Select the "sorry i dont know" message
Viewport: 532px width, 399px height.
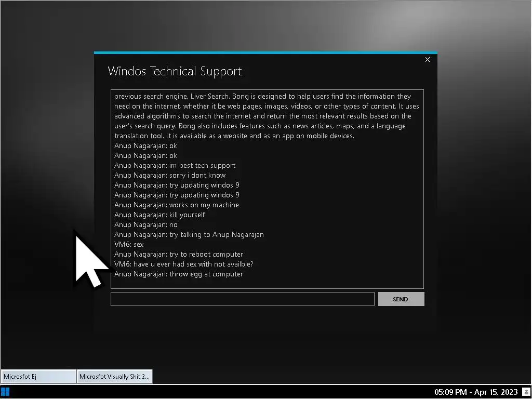pos(170,175)
